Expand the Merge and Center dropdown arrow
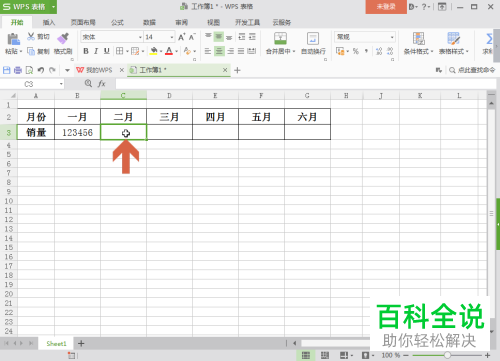Viewport: 500px width, 361px height. [294, 51]
